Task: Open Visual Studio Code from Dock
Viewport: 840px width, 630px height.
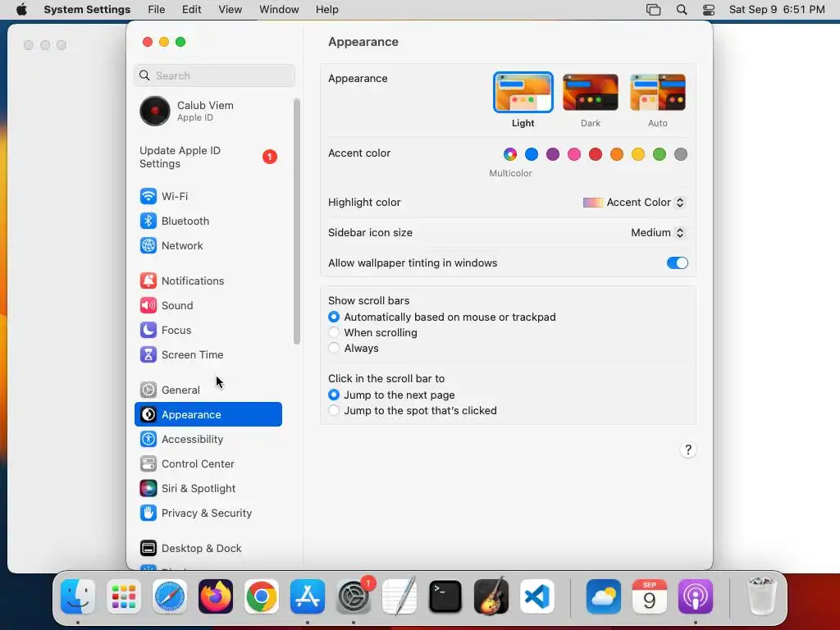Action: click(537, 596)
